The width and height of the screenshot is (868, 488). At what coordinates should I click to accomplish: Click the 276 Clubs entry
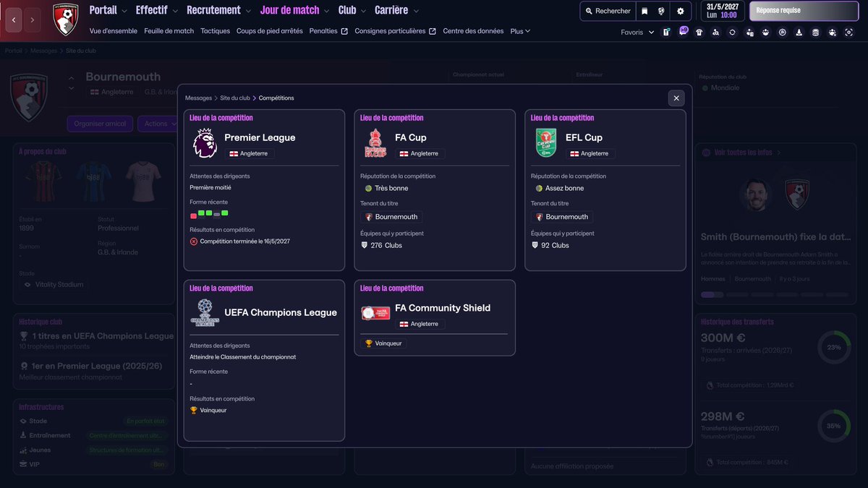click(382, 245)
